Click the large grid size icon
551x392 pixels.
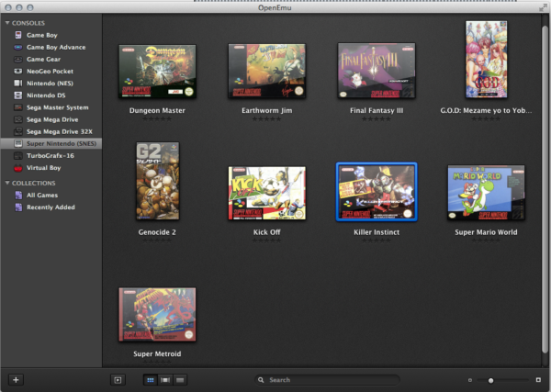[538, 380]
